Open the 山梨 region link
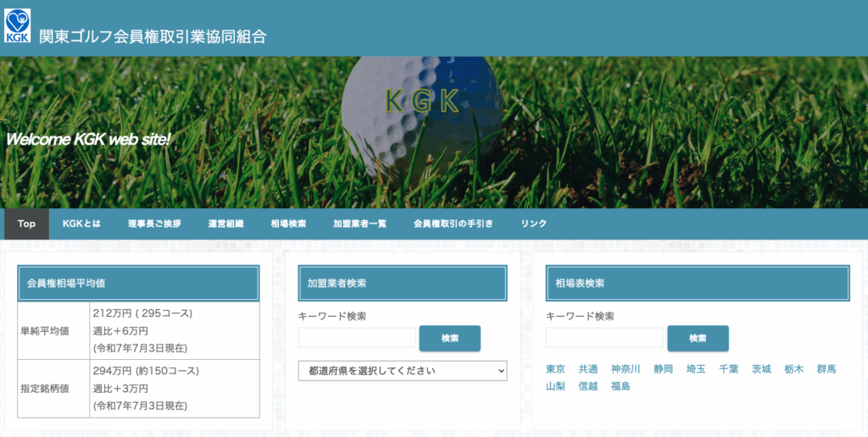This screenshot has width=868, height=437. (x=555, y=386)
